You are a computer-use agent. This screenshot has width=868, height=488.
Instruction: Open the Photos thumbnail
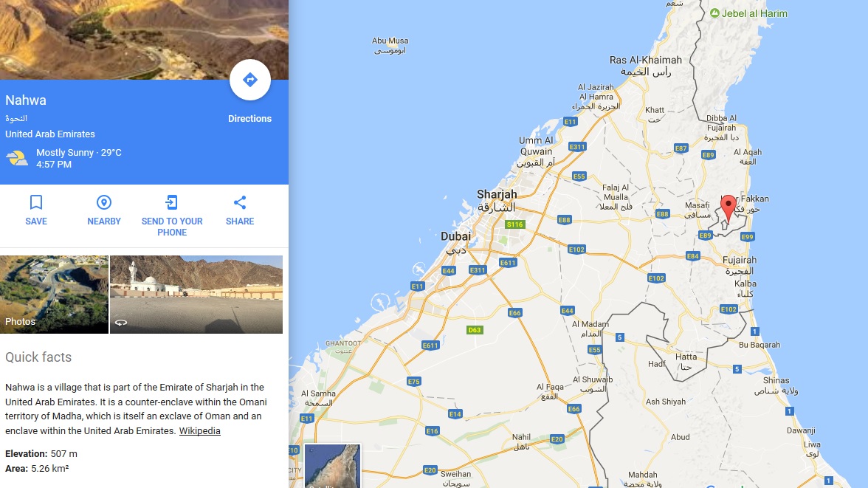55,294
